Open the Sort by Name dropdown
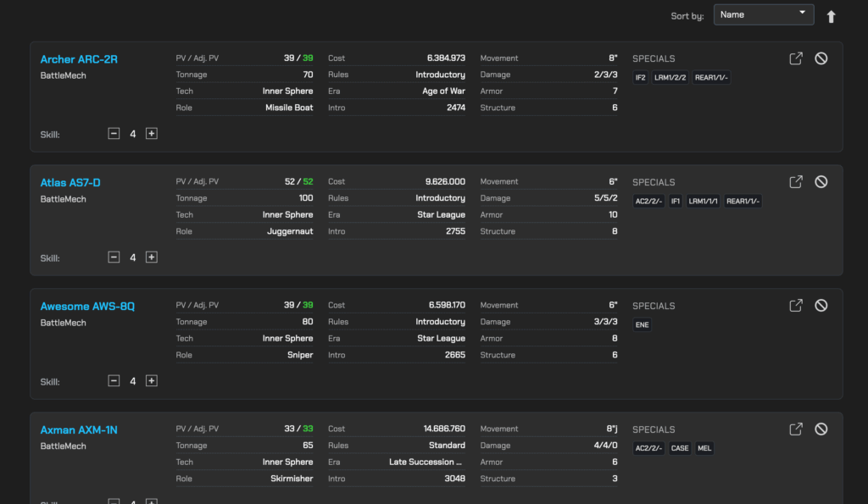Image resolution: width=868 pixels, height=504 pixels. pyautogui.click(x=763, y=14)
